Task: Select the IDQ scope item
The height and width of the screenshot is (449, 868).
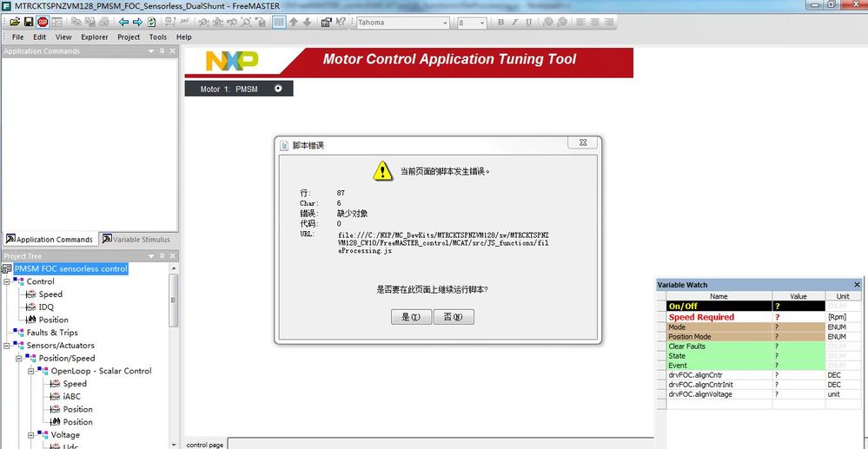Action: click(46, 307)
